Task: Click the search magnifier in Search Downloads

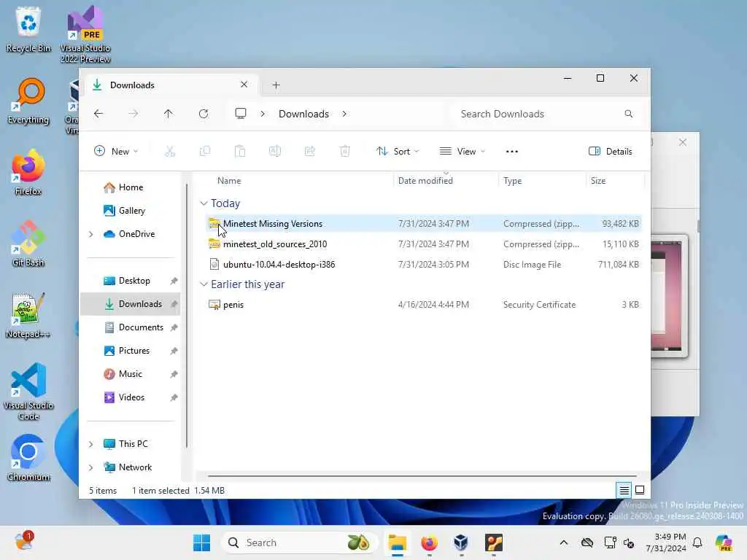Action: pos(628,114)
